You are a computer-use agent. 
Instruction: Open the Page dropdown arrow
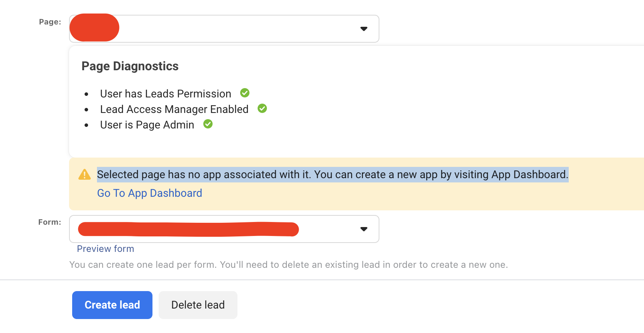[364, 29]
